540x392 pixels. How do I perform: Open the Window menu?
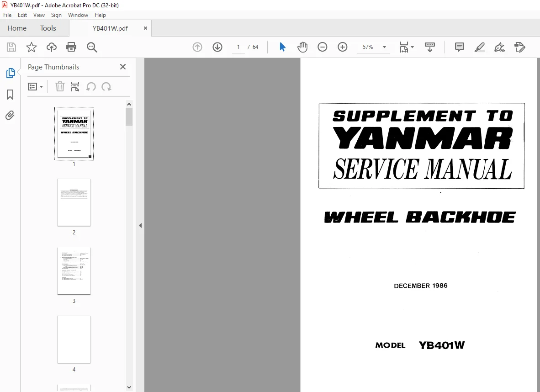(78, 15)
